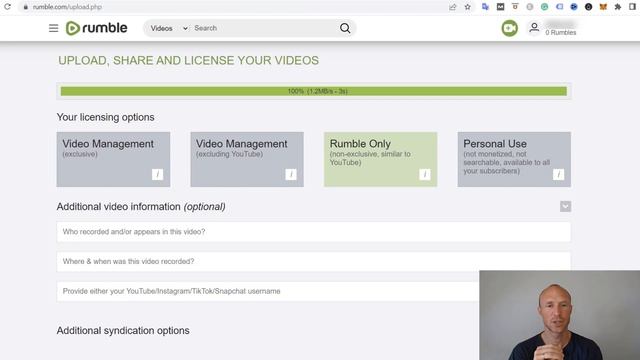Open the Google Translate extension icon

pyautogui.click(x=485, y=7)
